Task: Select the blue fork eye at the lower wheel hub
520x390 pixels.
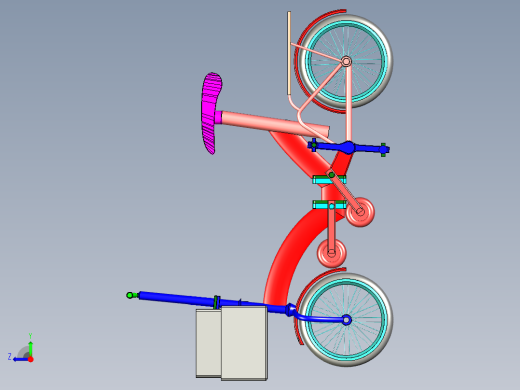Action: click(347, 320)
